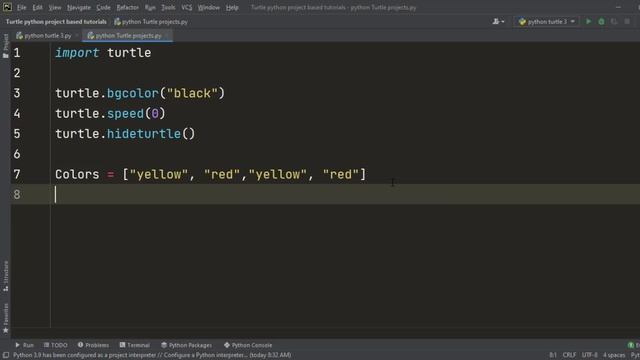Viewport: 640px width, 360px height.
Task: Click the project name breadcrumb 'Turtle python project based tutorials'
Action: (x=56, y=22)
